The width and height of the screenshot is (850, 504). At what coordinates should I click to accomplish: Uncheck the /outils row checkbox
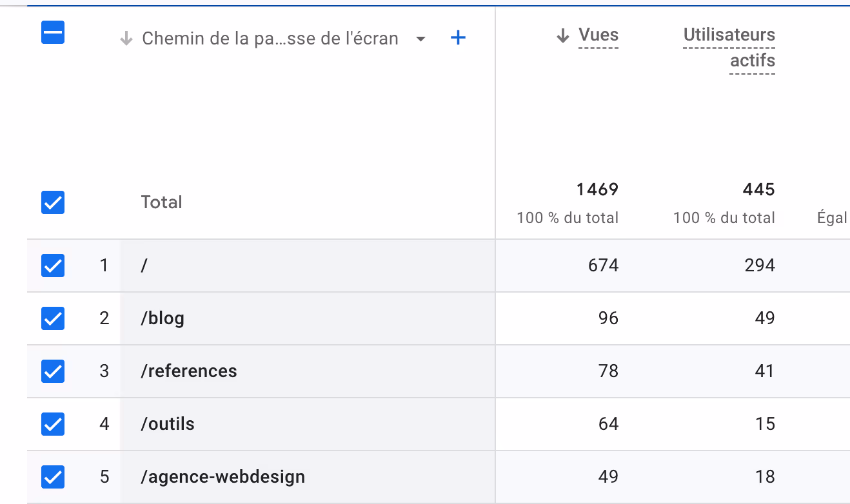[x=53, y=424]
